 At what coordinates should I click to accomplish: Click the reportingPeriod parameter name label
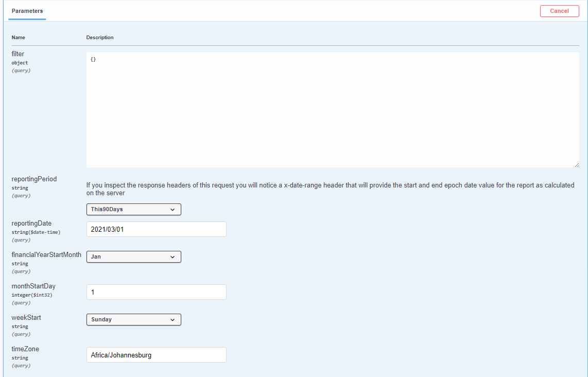34,179
